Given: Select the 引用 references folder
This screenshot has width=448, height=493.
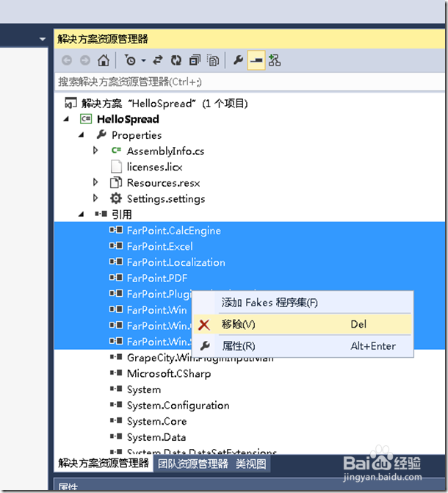Looking at the screenshot, I should (x=122, y=215).
